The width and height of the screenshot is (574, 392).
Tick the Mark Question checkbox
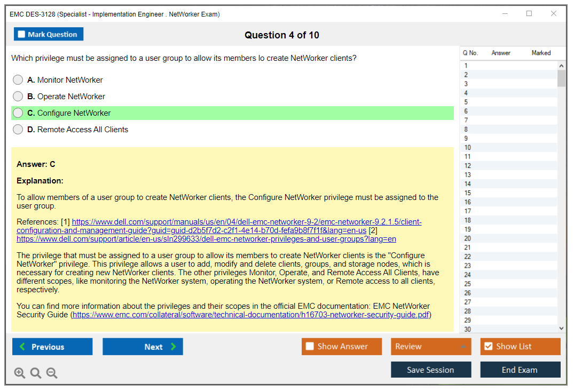[22, 35]
